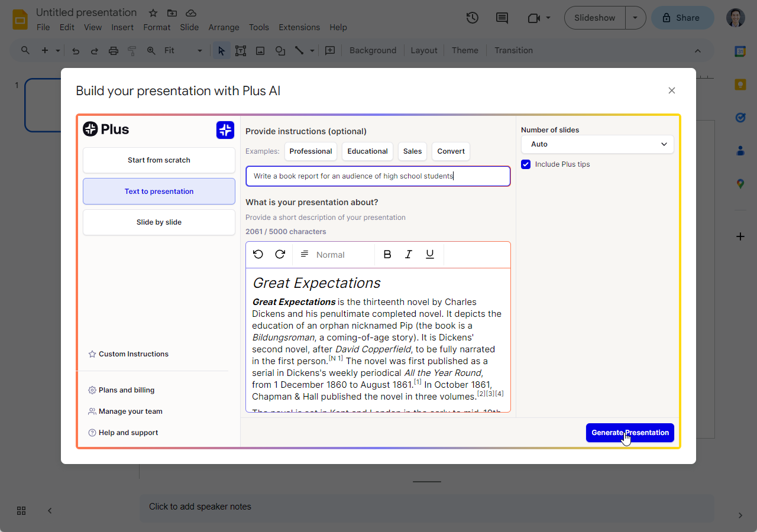This screenshot has height=532, width=757.
Task: Open the grid view icon
Action: click(21, 511)
